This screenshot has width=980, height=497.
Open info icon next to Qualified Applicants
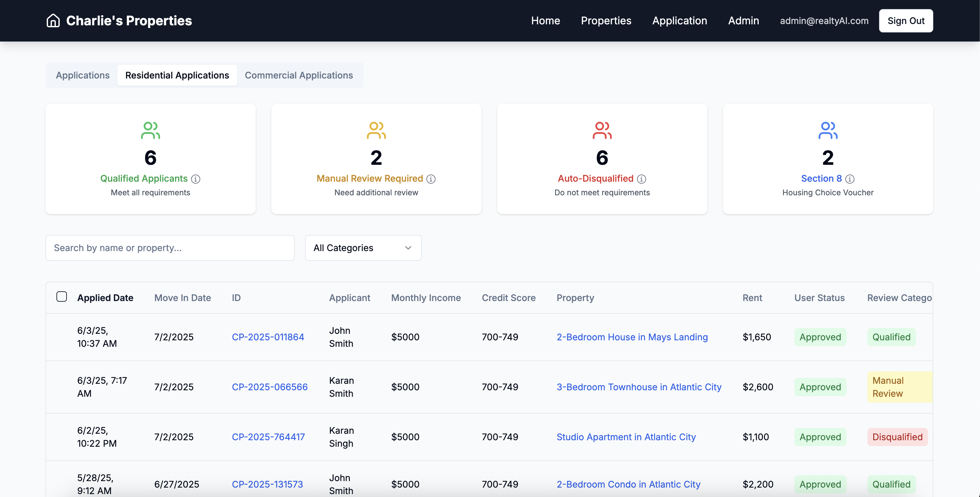click(x=196, y=179)
